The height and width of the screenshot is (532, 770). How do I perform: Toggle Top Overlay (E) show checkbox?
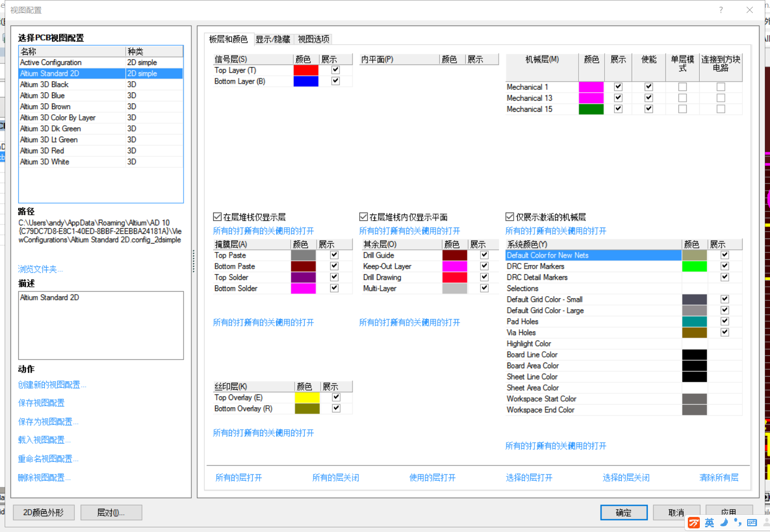point(336,397)
